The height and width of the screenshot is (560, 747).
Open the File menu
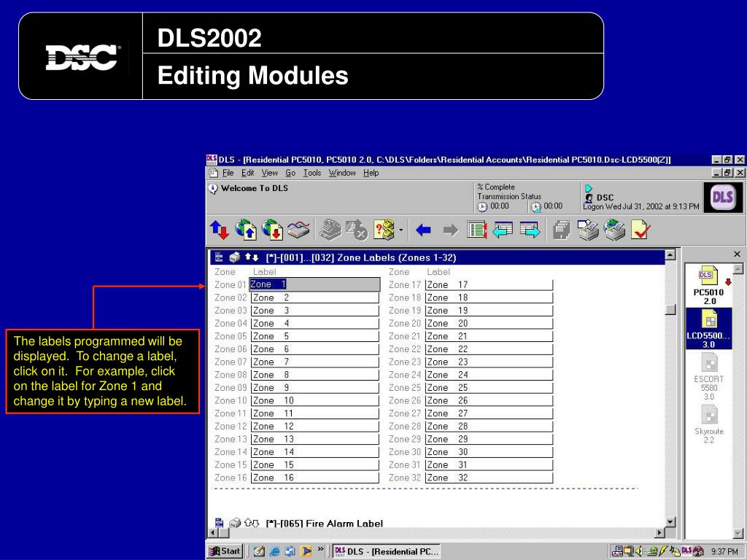(228, 173)
